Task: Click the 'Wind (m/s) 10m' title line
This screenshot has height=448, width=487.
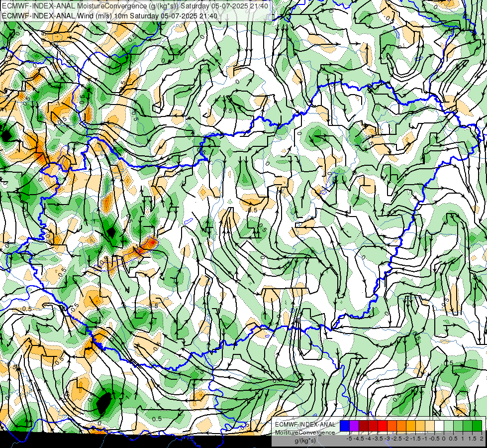Action: point(109,16)
